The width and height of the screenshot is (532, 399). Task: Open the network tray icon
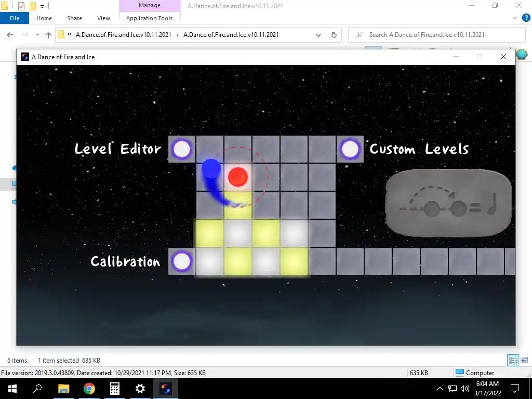tap(453, 389)
